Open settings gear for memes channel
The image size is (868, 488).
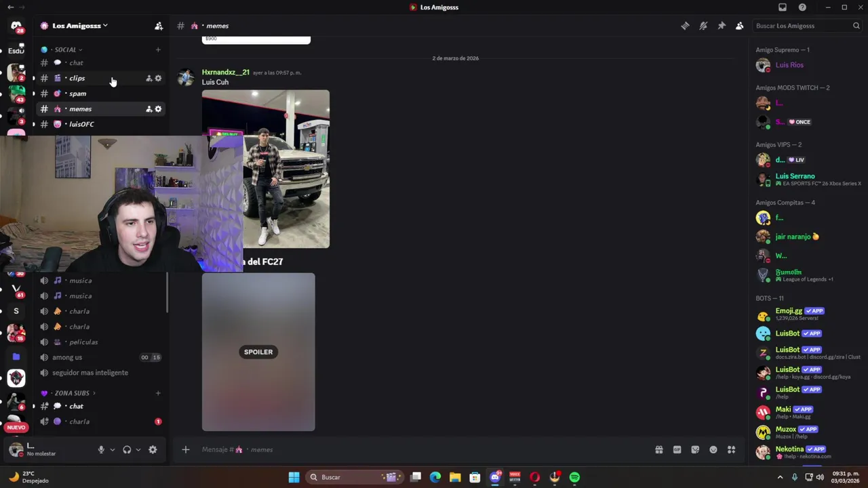pos(158,108)
